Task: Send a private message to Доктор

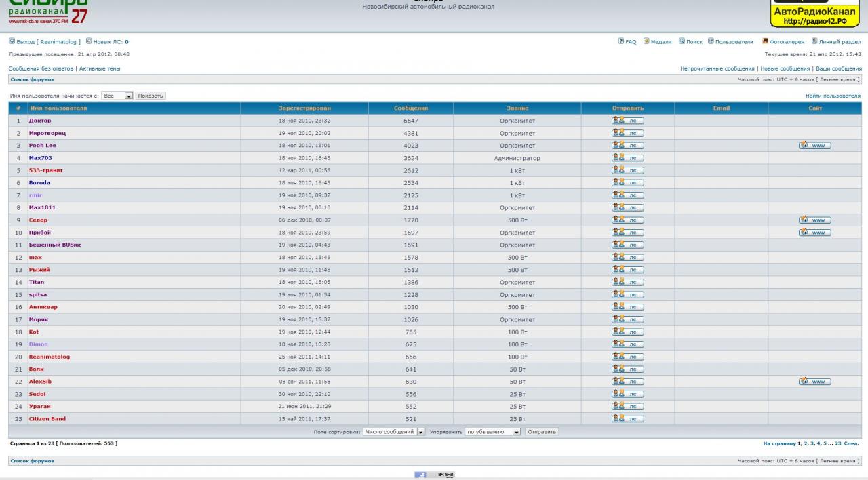Action: coord(627,121)
